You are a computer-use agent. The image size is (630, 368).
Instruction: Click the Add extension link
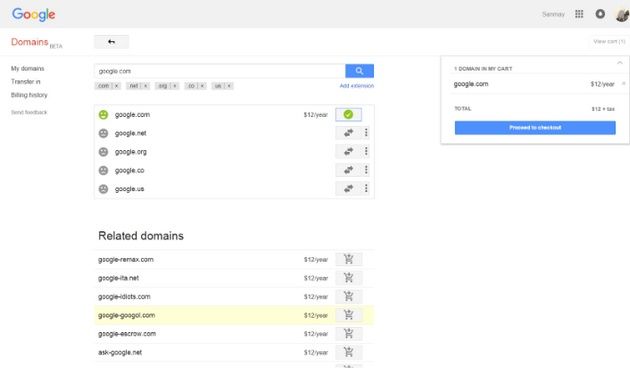point(356,86)
